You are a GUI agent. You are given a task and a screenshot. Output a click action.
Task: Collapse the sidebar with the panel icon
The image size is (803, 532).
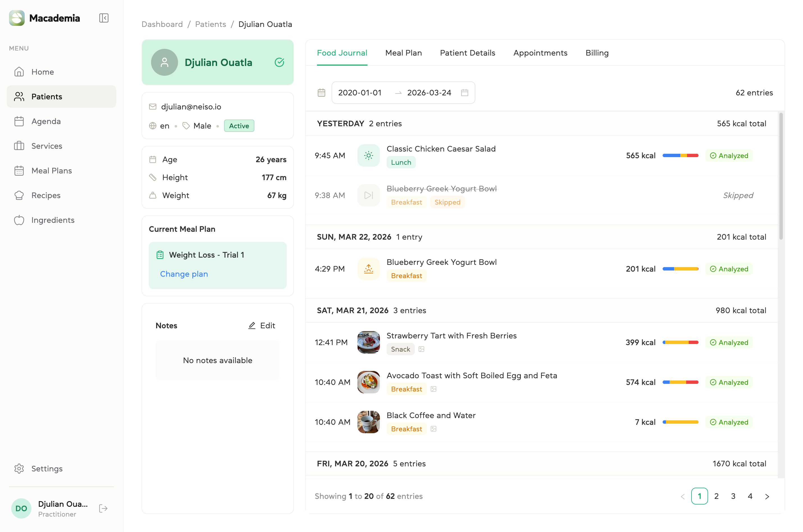pyautogui.click(x=104, y=18)
